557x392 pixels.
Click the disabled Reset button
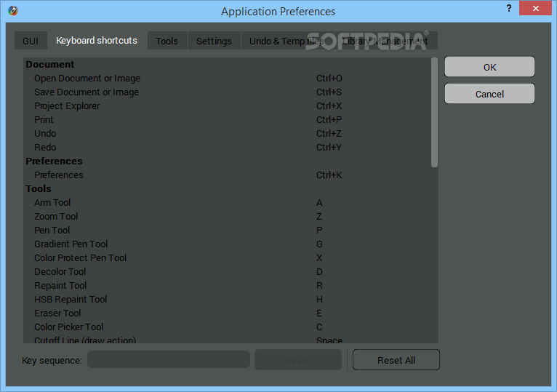pyautogui.click(x=297, y=360)
